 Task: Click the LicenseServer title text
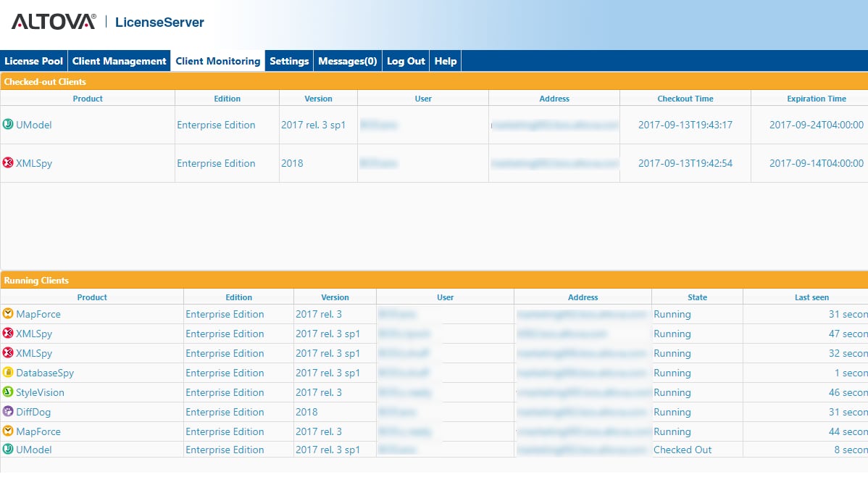[159, 22]
